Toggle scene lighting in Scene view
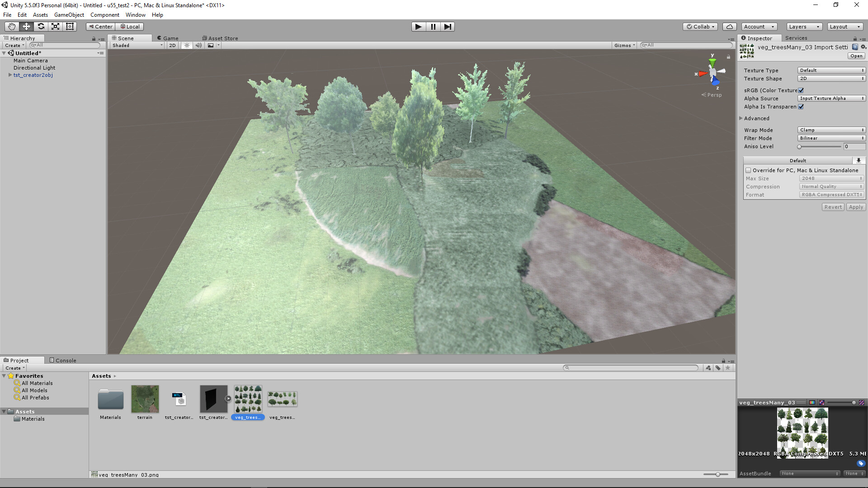 coord(187,45)
